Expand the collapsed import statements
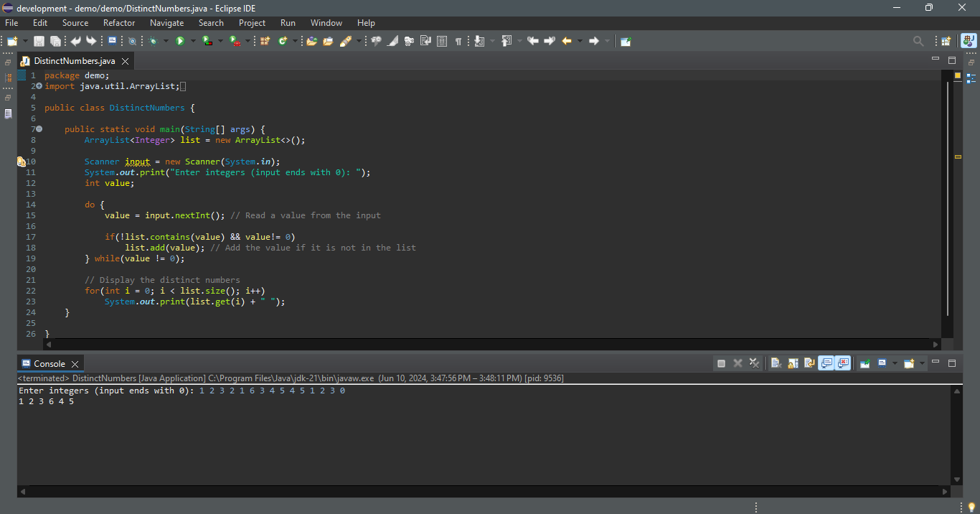This screenshot has height=514, width=980. click(39, 86)
